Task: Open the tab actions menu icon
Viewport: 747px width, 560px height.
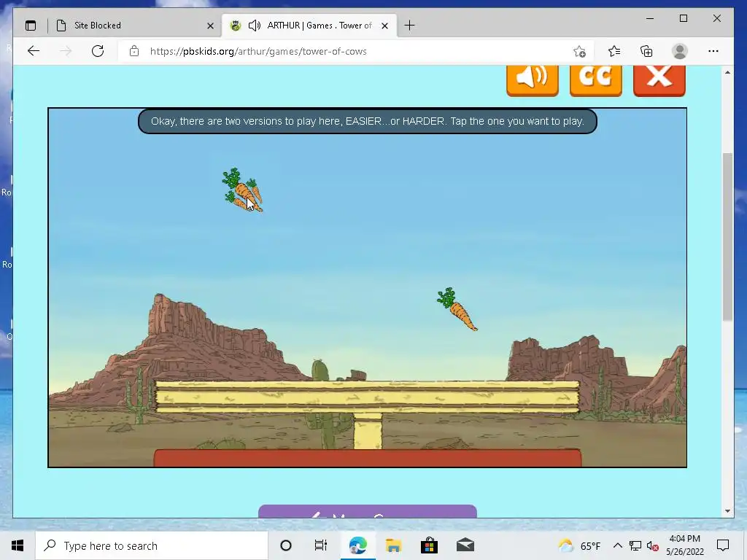Action: tap(31, 26)
